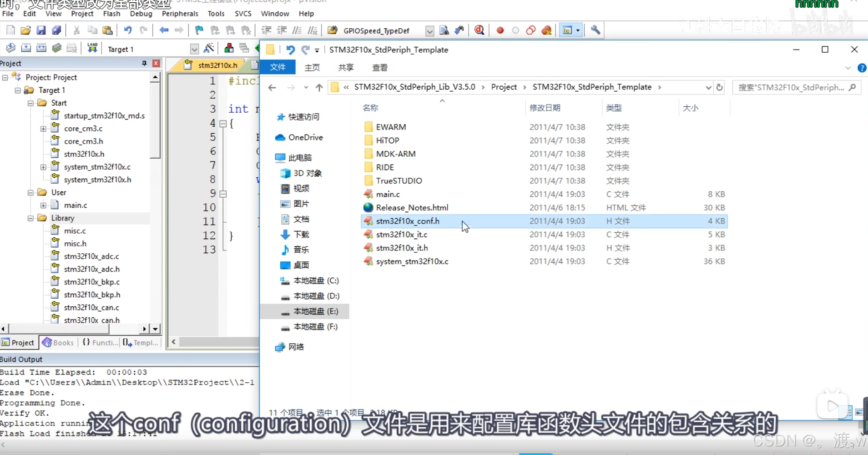Download to flash with the LOAD icon

pos(92,48)
